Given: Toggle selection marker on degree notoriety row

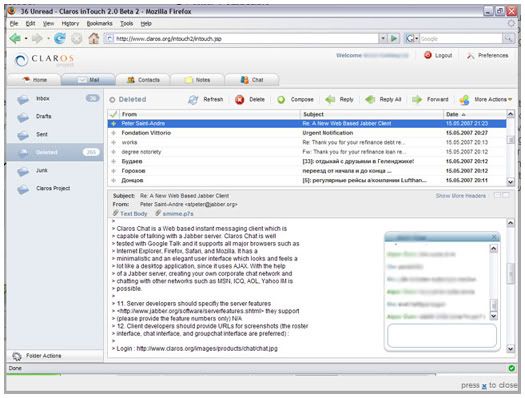Looking at the screenshot, I should click(x=114, y=152).
